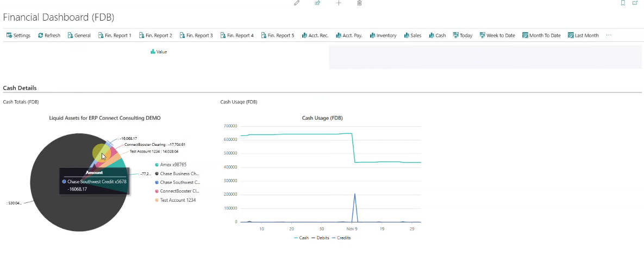Click the delete trash icon at top
The height and width of the screenshot is (260, 644).
point(359,3)
